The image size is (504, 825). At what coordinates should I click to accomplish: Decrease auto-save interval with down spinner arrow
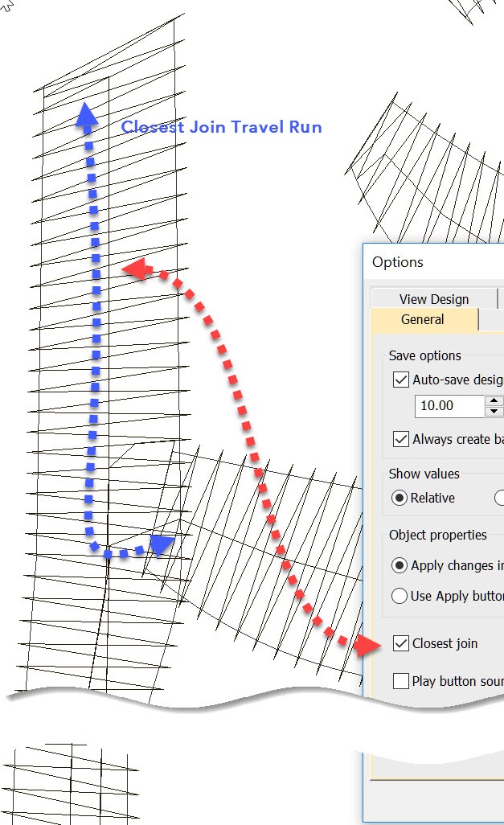pyautogui.click(x=494, y=412)
